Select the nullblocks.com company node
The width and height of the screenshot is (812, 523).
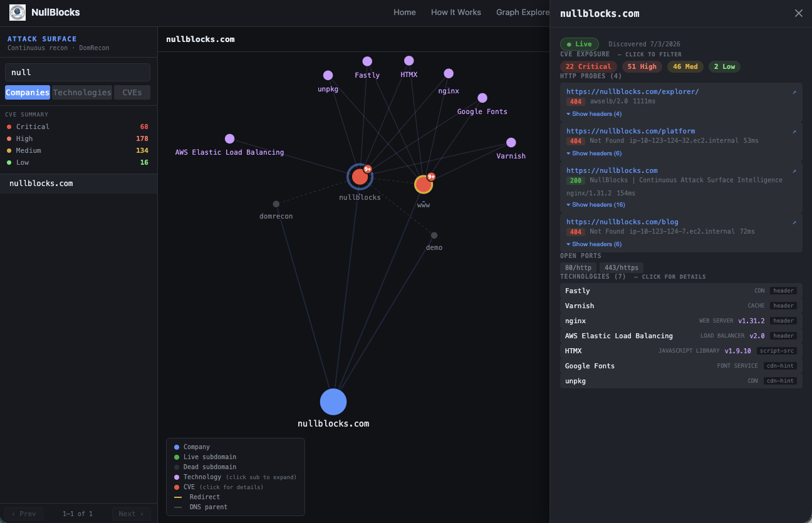(333, 401)
